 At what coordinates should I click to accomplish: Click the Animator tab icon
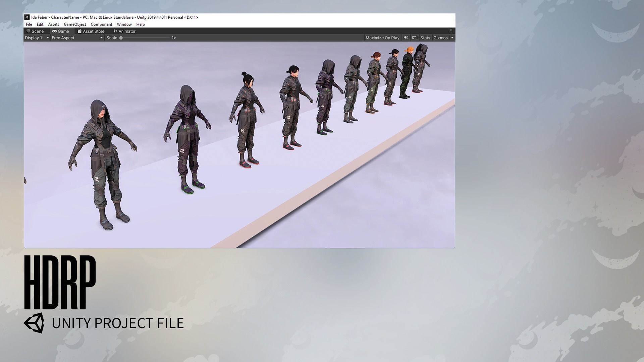pyautogui.click(x=115, y=31)
